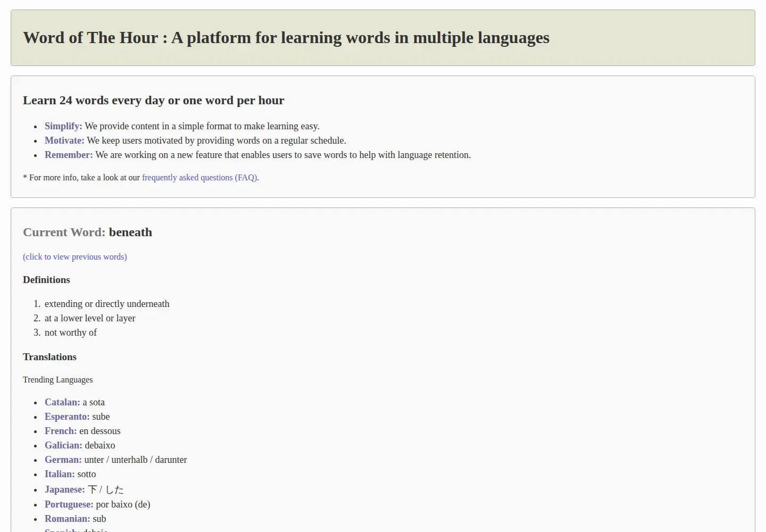This screenshot has height=532, width=766.
Task: Click the 'Trending Languages' label
Action: 57,380
